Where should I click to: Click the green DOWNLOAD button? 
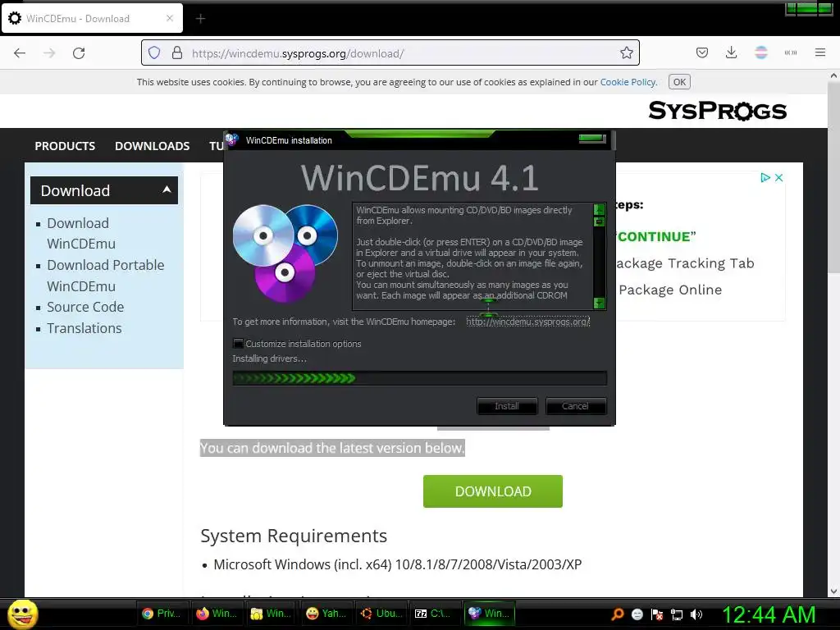(x=493, y=491)
